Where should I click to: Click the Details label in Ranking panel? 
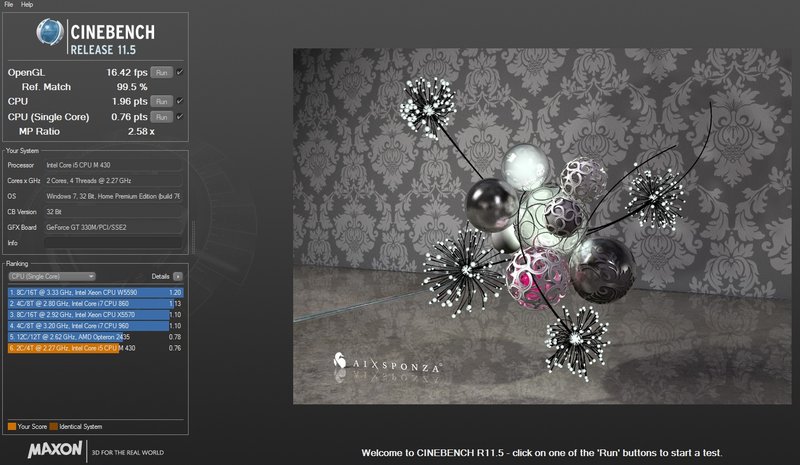[x=160, y=276]
